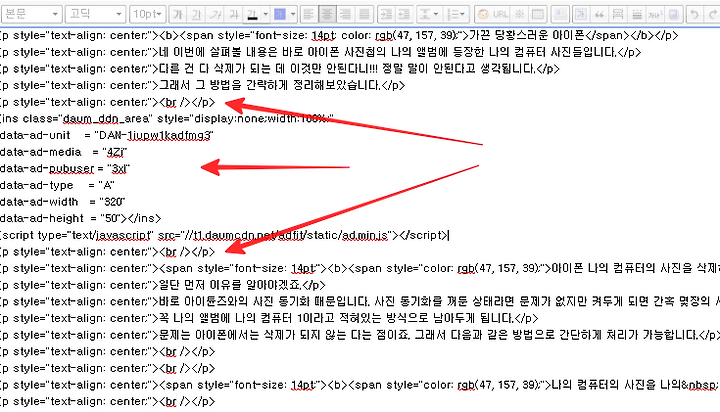Insert a blockquote
Screen dimensions: 720x412
(599, 14)
